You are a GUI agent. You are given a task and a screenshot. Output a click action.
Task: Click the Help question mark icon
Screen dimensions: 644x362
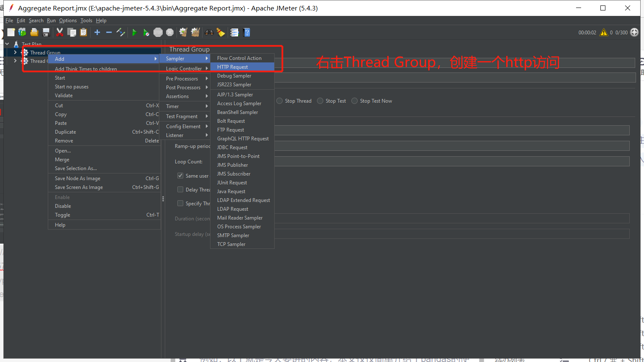pos(247,32)
